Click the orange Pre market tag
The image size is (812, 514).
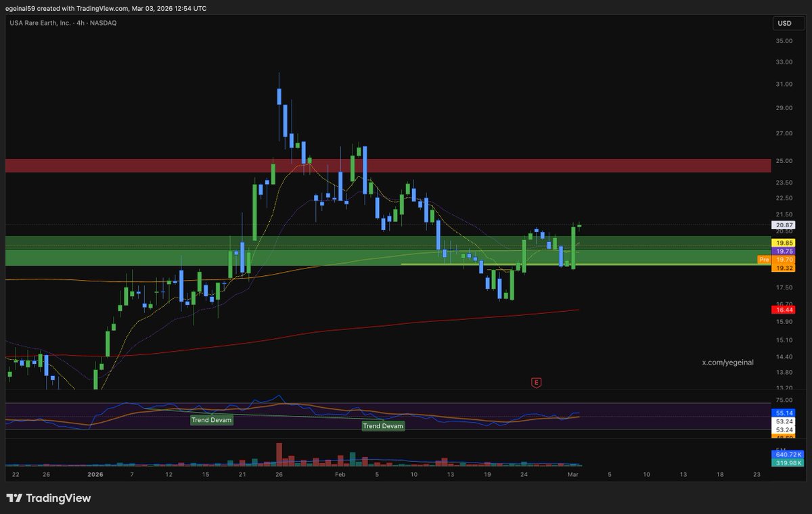point(764,259)
